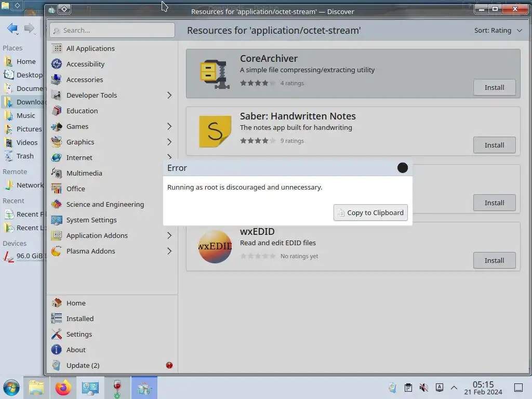The image size is (532, 399).
Task: Install wxEDID
Action: tap(495, 261)
